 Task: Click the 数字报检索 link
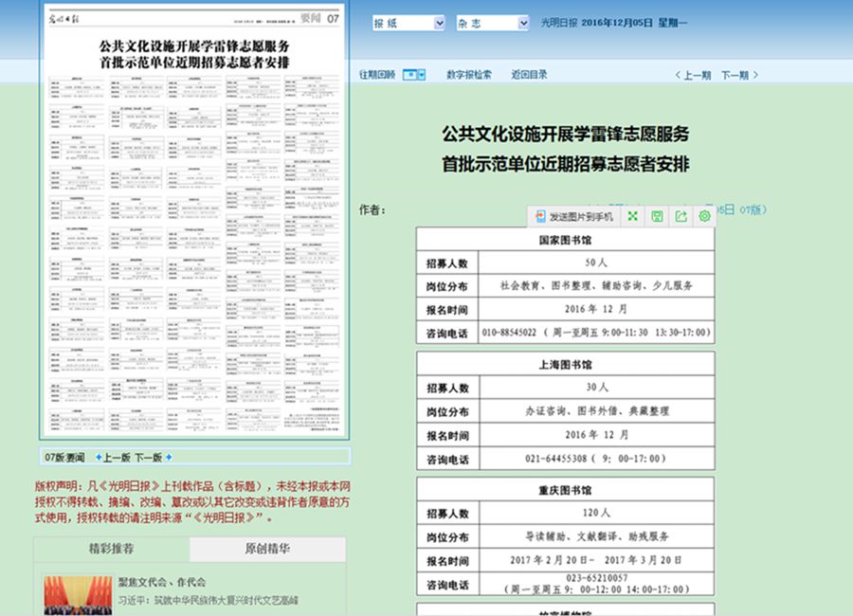click(469, 75)
